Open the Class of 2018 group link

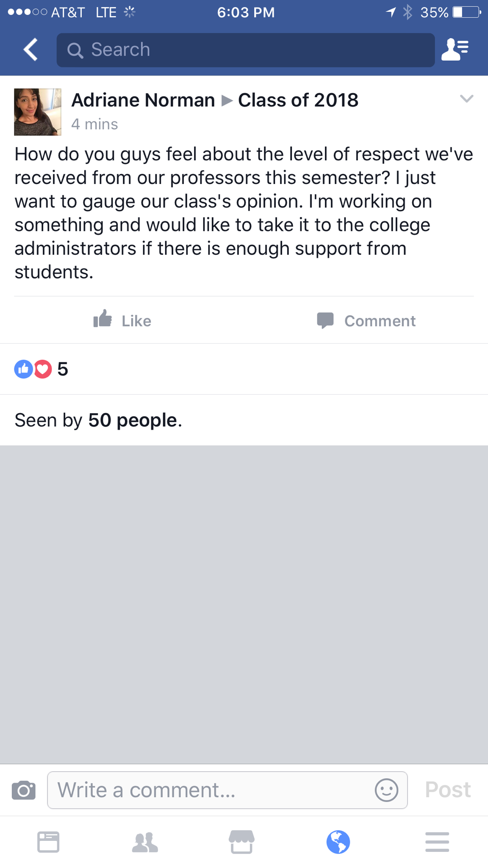[x=298, y=100]
